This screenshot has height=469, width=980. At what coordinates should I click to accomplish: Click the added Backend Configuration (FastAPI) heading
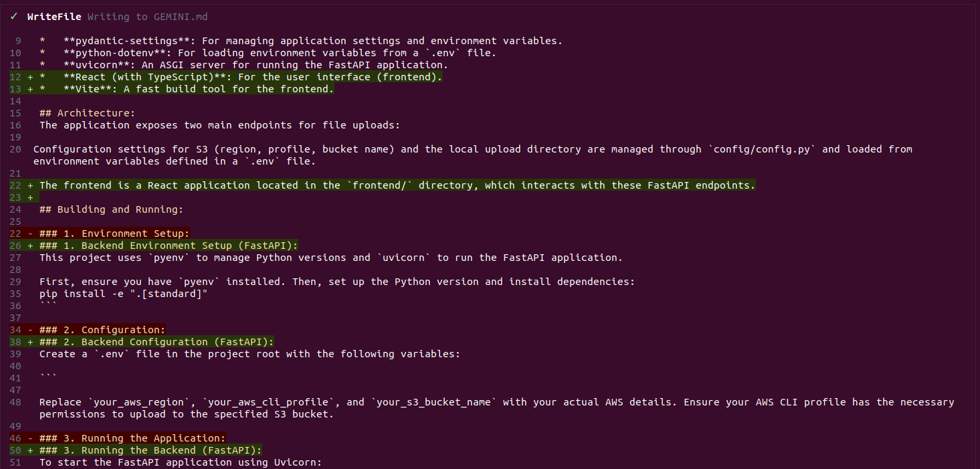coord(157,342)
